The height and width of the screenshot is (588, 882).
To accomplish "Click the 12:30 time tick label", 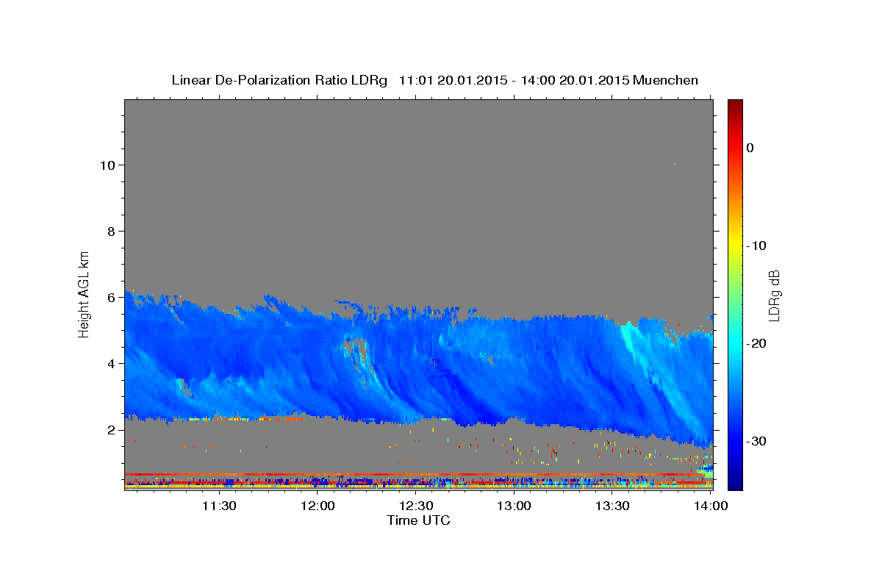I will pos(416,506).
